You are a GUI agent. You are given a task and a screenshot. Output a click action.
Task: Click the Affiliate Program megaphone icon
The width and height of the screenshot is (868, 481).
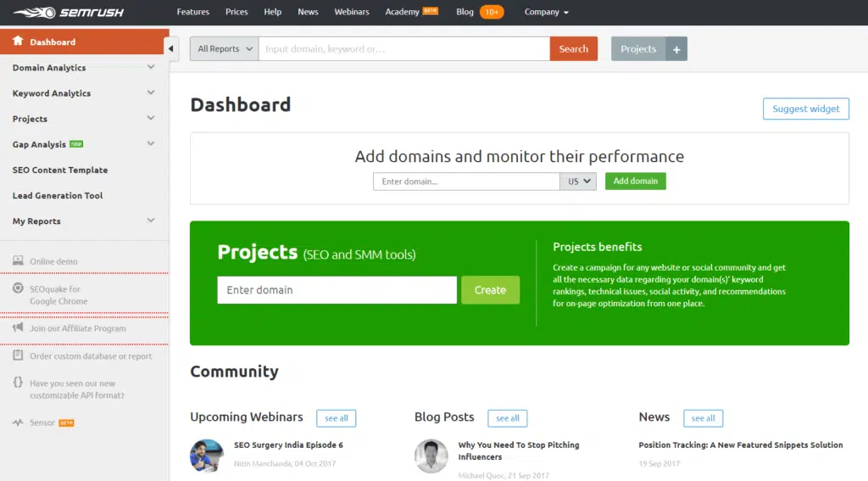tap(18, 328)
